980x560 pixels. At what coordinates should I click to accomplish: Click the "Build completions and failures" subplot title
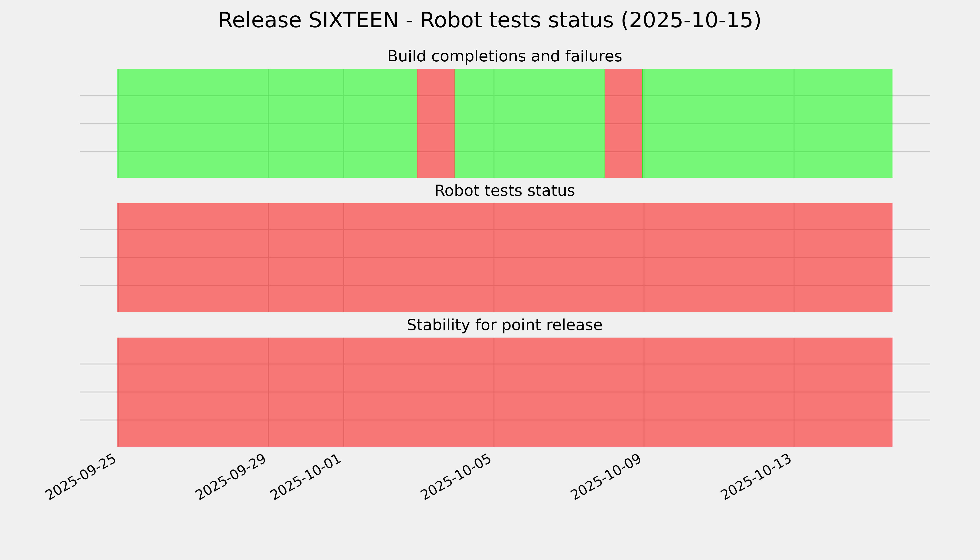tap(504, 56)
